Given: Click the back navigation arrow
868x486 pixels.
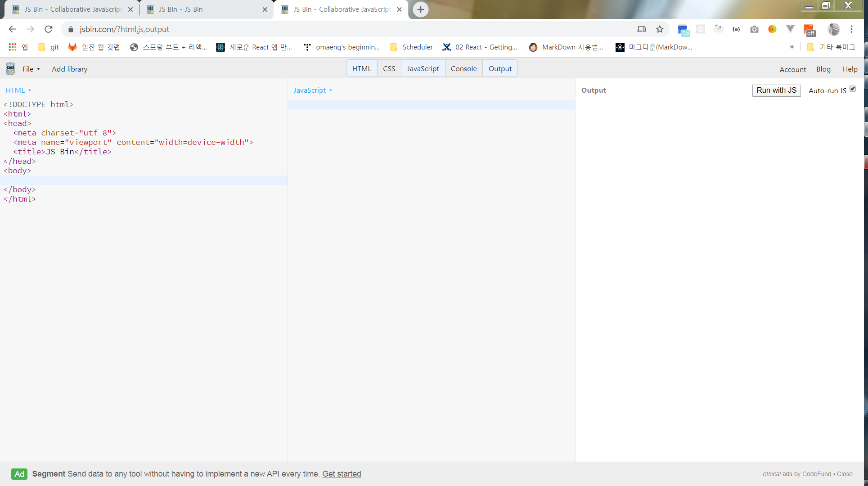Looking at the screenshot, I should 12,29.
